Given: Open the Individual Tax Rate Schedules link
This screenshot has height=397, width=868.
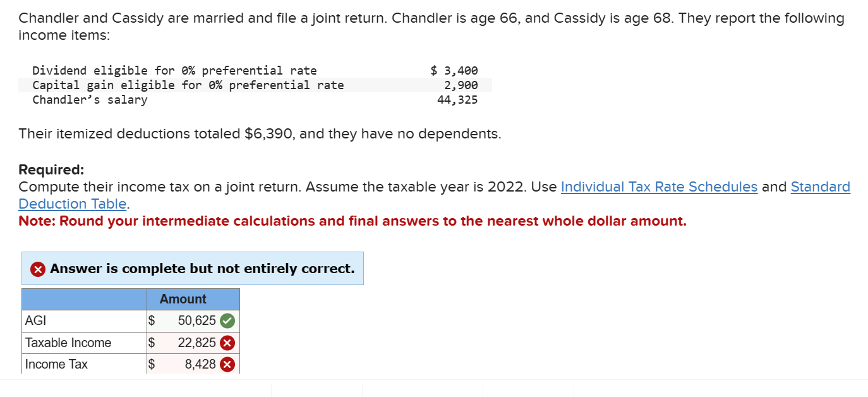Looking at the screenshot, I should [x=659, y=187].
